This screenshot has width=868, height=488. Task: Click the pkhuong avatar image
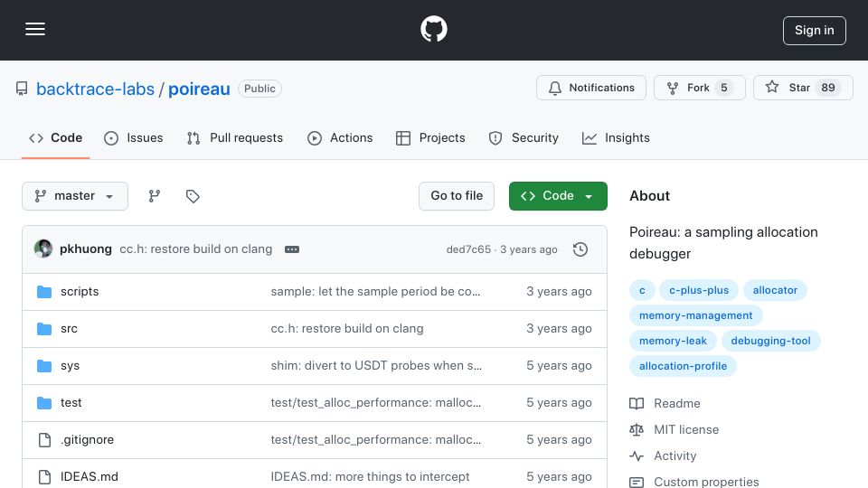(43, 249)
